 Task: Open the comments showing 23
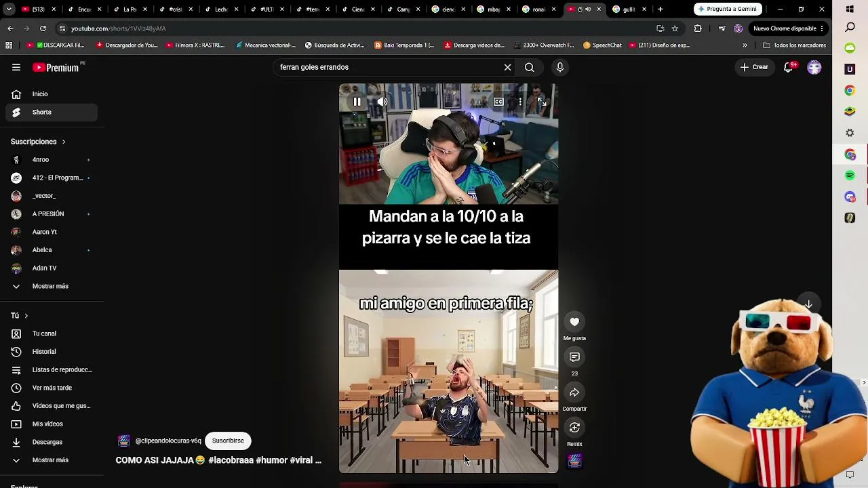tap(574, 357)
